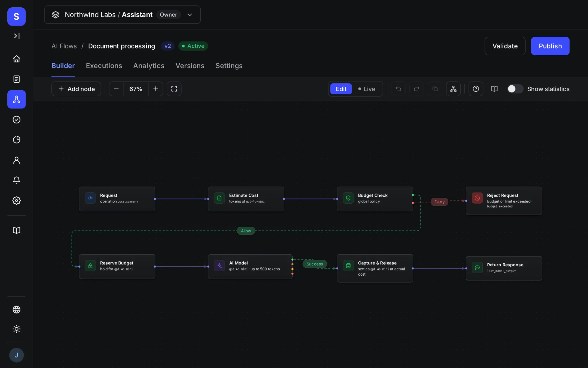The width and height of the screenshot is (588, 368).
Task: Click the Add node button
Action: point(76,89)
